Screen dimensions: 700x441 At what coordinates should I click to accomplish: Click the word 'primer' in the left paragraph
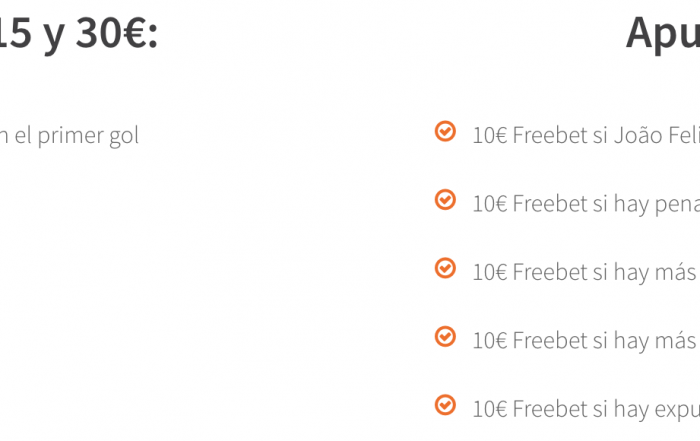[x=71, y=137]
